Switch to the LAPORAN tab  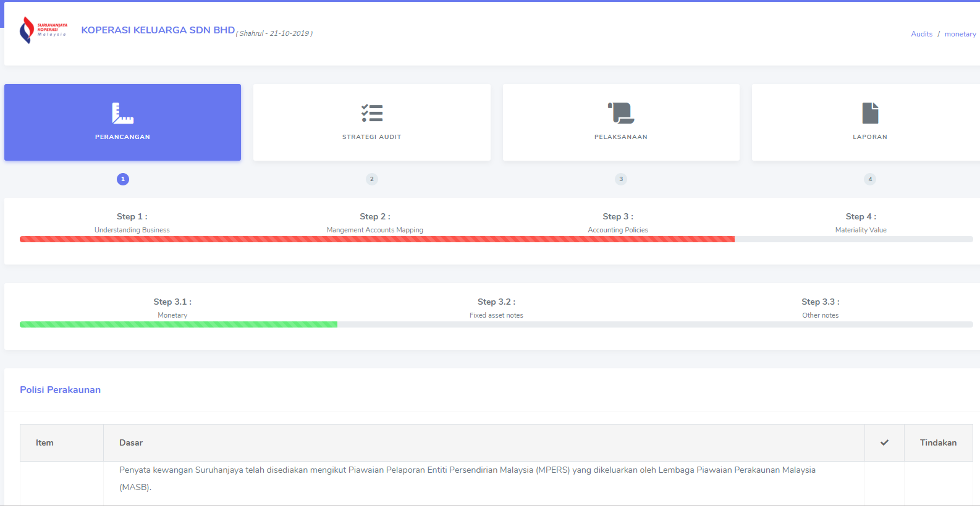pyautogui.click(x=866, y=122)
